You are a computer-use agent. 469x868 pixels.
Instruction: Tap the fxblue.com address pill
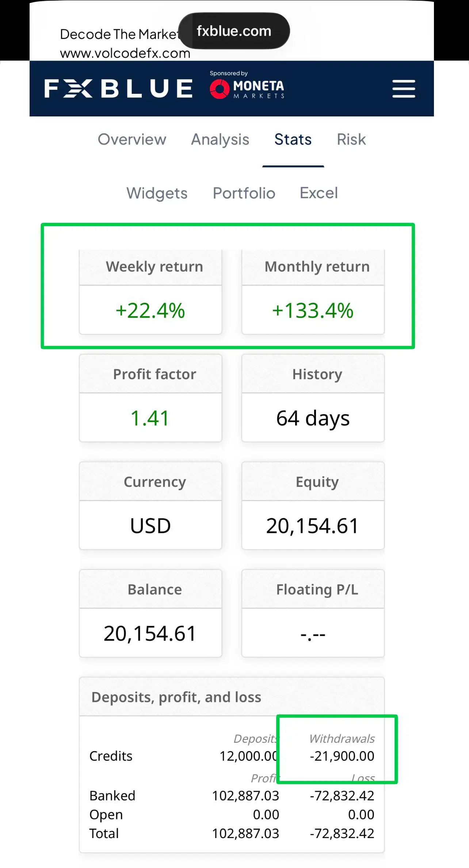pos(234,31)
